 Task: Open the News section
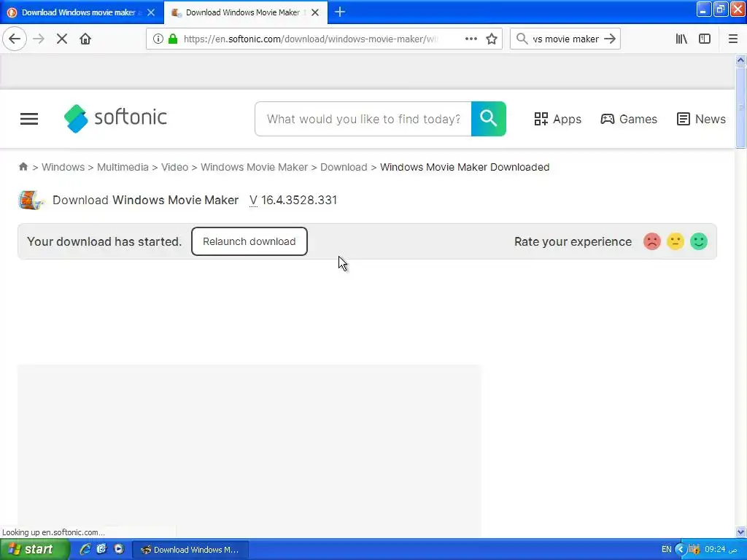pos(701,119)
